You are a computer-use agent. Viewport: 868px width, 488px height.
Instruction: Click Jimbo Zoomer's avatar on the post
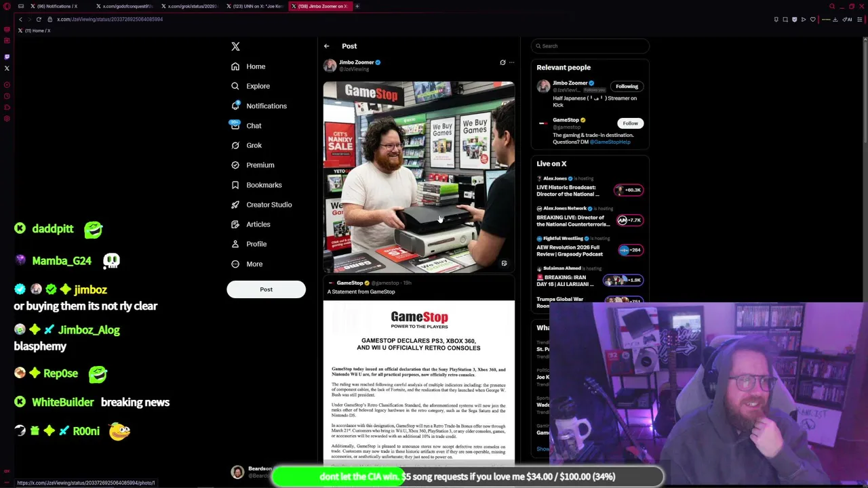point(330,65)
